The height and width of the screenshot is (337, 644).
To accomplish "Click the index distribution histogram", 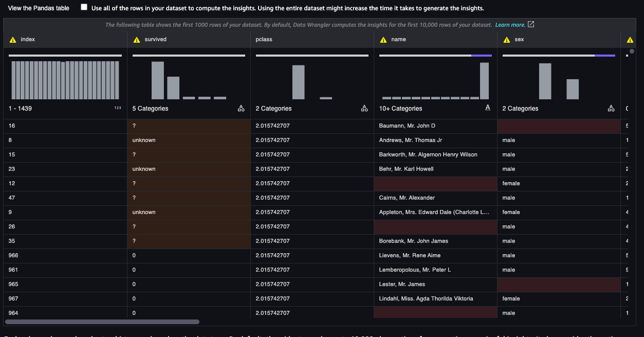I will click(65, 79).
